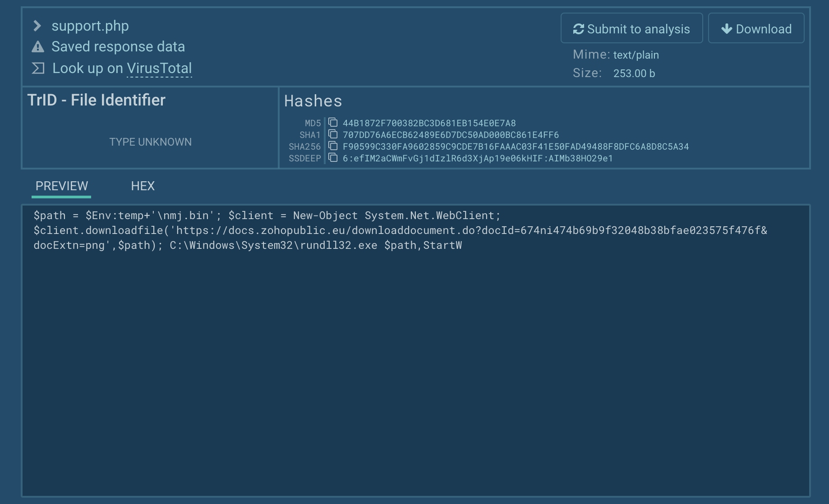Click the VirusTotal lookup icon
Image resolution: width=829 pixels, height=504 pixels.
(38, 68)
